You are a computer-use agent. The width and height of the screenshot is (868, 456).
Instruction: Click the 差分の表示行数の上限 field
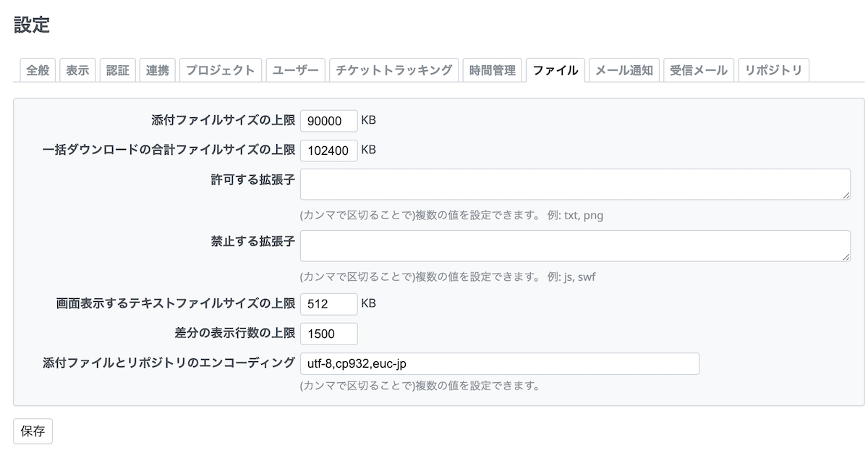[x=328, y=334]
